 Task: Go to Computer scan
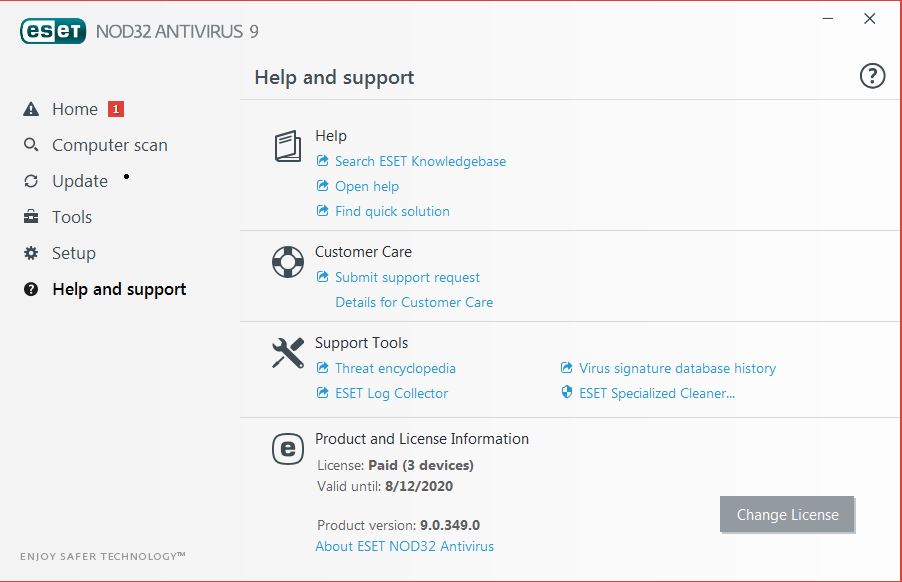coord(110,145)
